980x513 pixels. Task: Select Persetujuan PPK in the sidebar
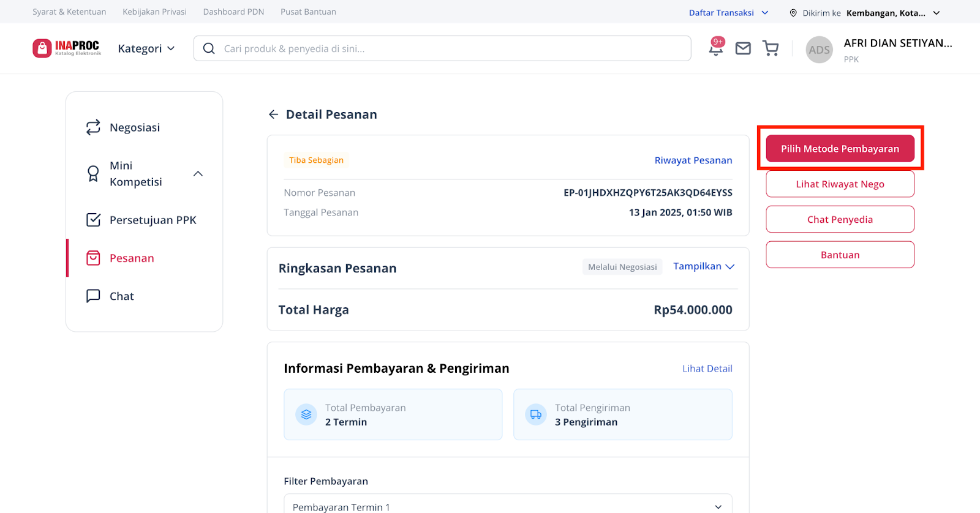[153, 220]
